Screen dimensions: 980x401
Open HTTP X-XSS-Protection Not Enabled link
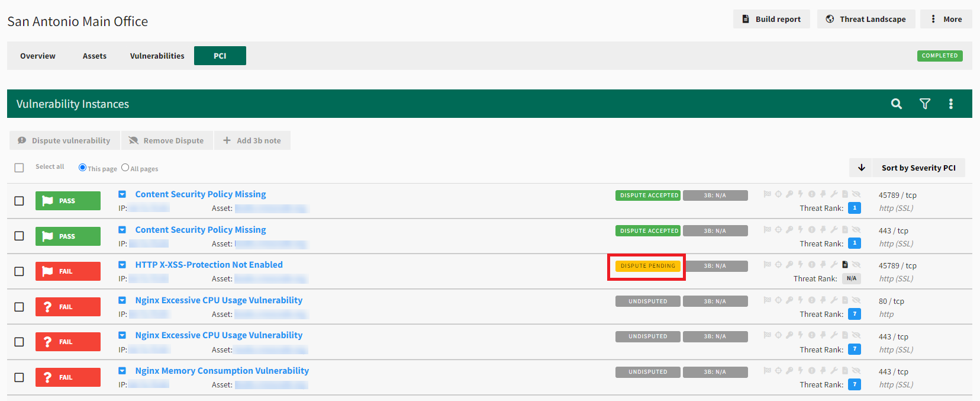(209, 265)
